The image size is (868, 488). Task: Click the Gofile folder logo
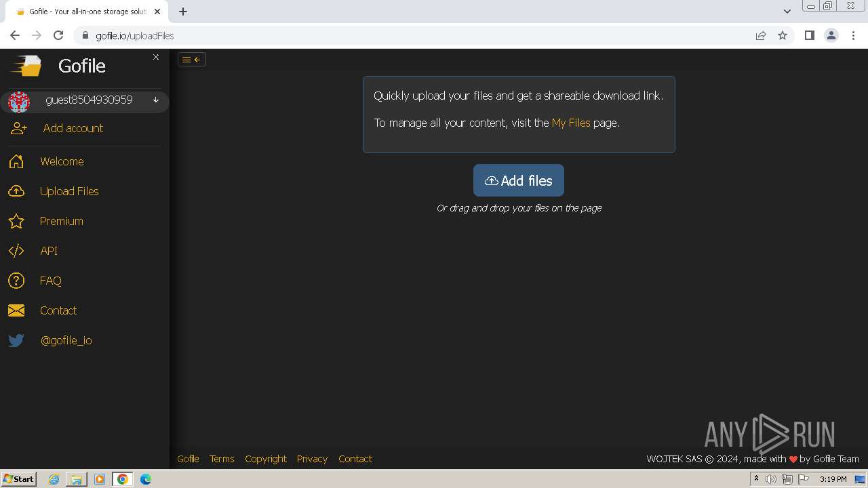click(x=26, y=66)
